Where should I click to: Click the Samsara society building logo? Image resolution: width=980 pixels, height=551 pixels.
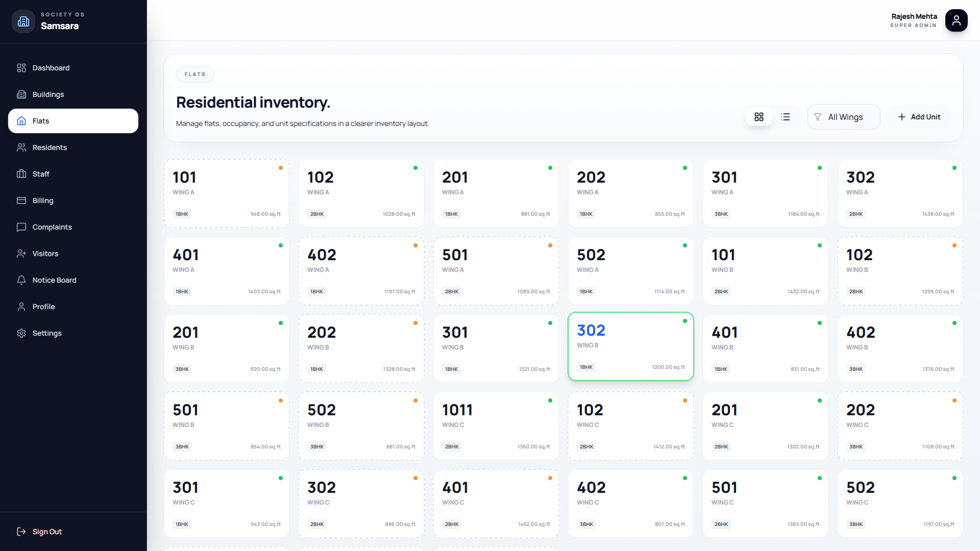[23, 21]
